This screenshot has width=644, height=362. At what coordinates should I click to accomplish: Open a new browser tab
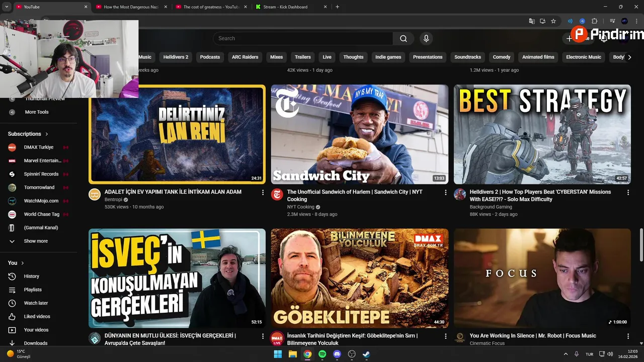coord(337,7)
